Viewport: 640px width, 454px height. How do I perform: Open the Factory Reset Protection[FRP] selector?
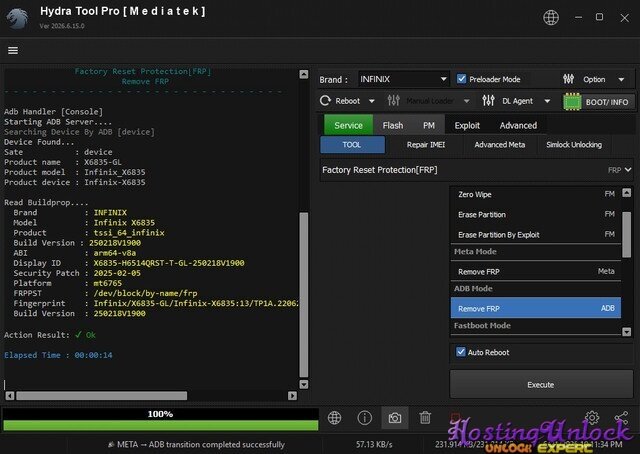(x=476, y=170)
